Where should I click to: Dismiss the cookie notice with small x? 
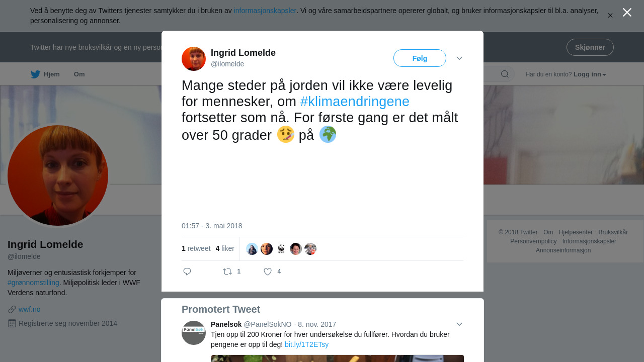coord(610,16)
